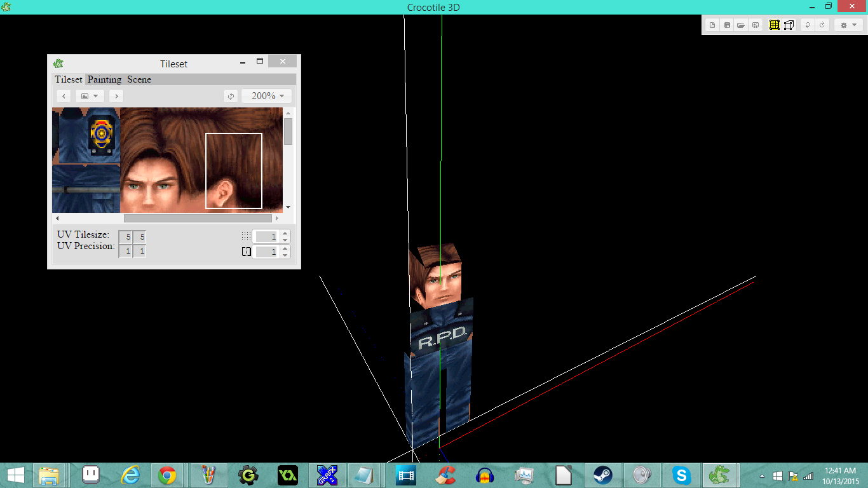Open the settings gear dropdown menu

point(848,25)
